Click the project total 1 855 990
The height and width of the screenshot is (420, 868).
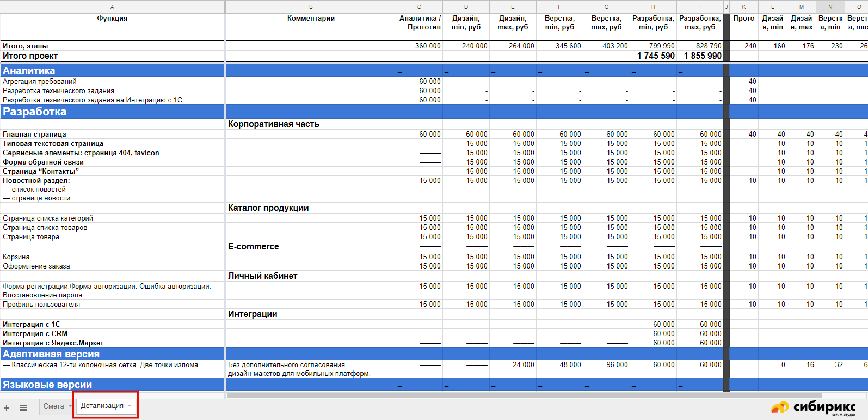pyautogui.click(x=703, y=56)
